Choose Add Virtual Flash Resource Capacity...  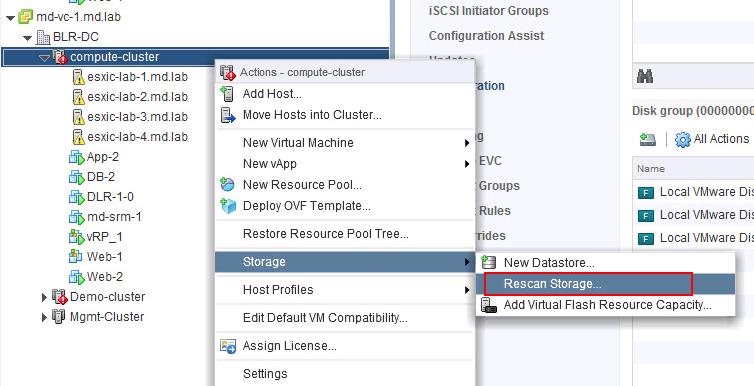tap(606, 305)
